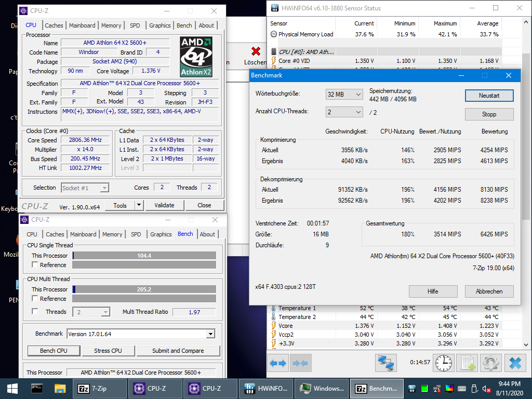Screen dimensions: 532x399
Task: Click the CPU Single Thread 104.4 score bar
Action: [x=144, y=256]
